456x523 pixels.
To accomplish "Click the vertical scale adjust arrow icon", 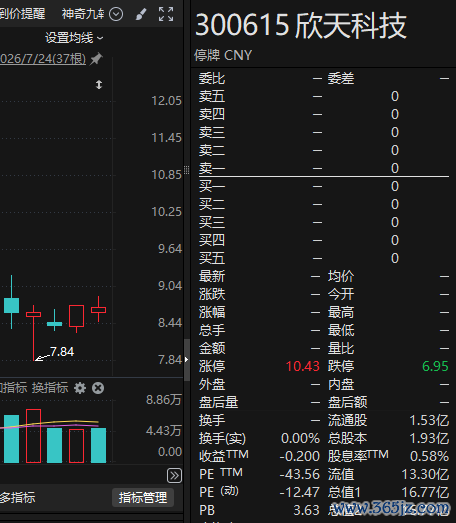I will pos(99,84).
